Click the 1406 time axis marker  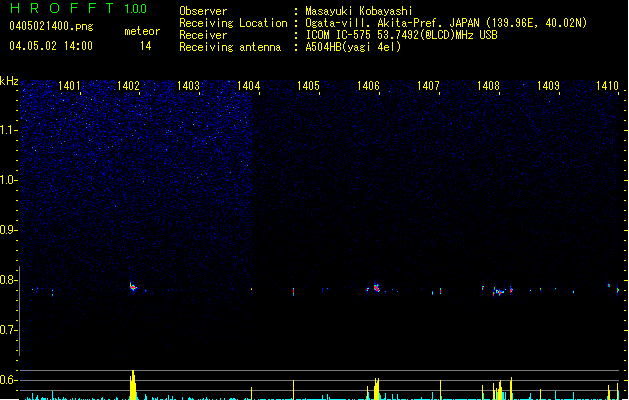tap(368, 86)
